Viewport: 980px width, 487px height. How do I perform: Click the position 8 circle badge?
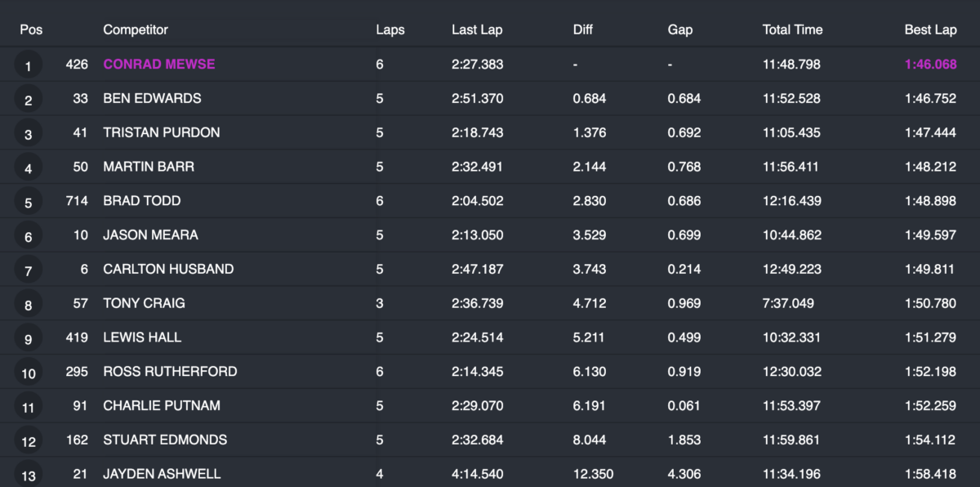pos(28,305)
